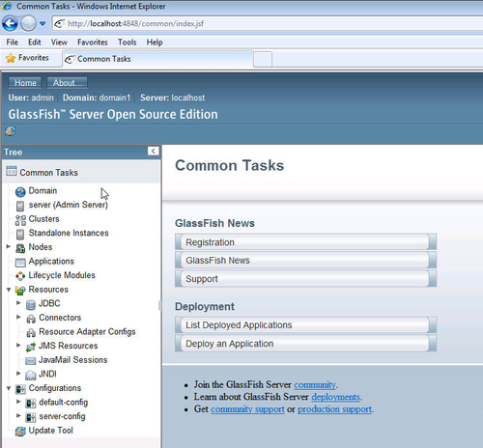Expand the JMS Resources node

coord(18,345)
